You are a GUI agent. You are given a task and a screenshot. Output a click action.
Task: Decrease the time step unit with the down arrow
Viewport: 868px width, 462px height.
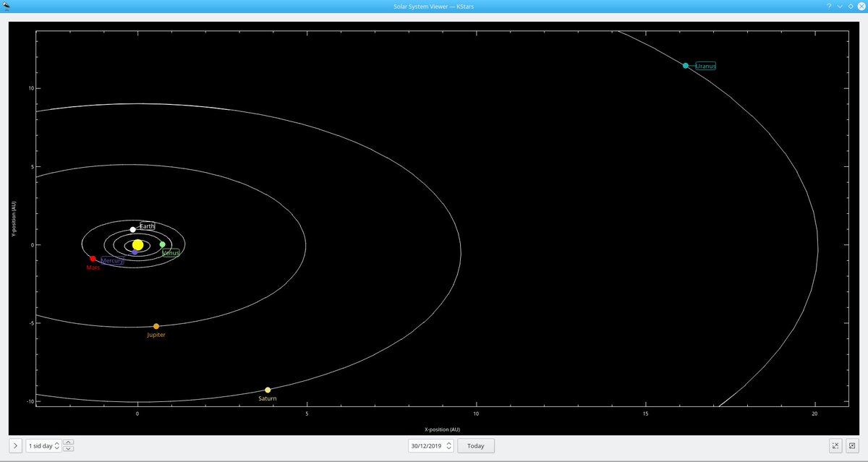click(x=68, y=449)
